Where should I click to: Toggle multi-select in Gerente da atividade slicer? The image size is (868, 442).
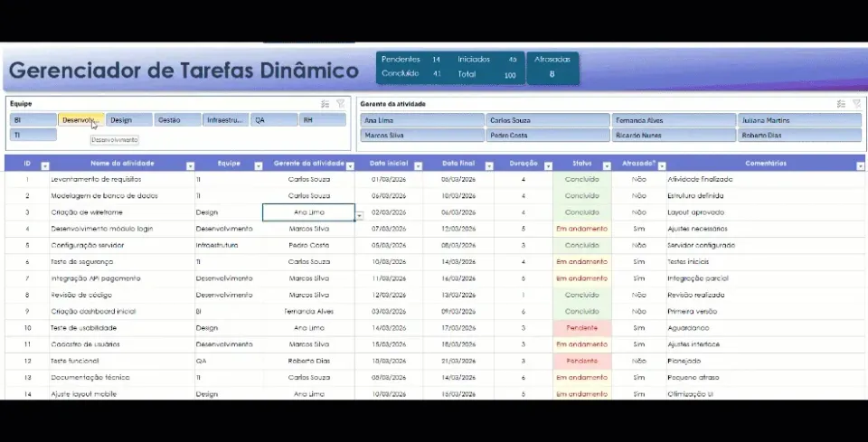pos(841,104)
